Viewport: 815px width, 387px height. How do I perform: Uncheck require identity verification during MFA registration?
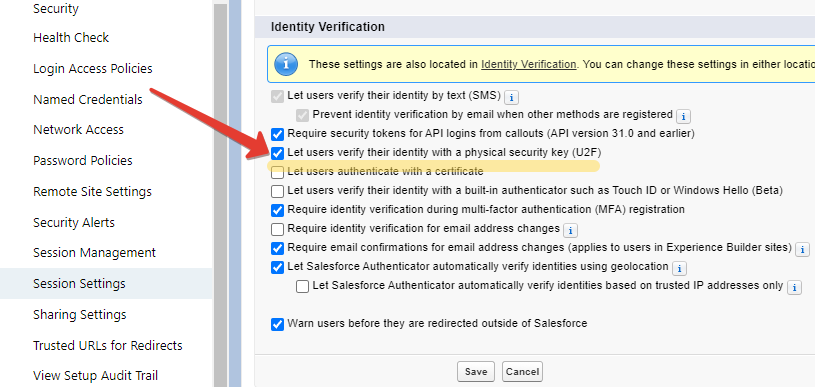(x=278, y=210)
